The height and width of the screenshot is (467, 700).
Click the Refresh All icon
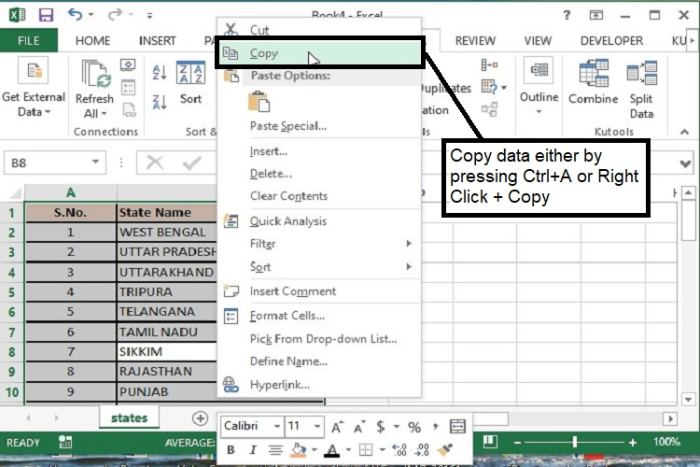coord(96,74)
